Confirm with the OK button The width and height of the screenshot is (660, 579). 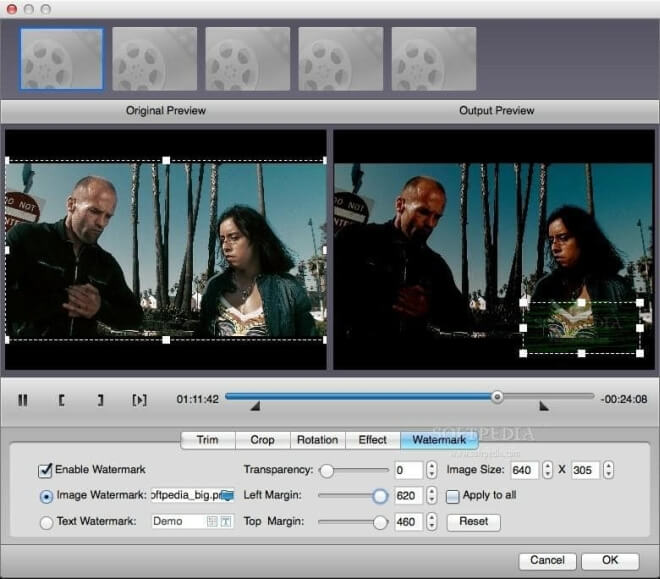coord(610,560)
